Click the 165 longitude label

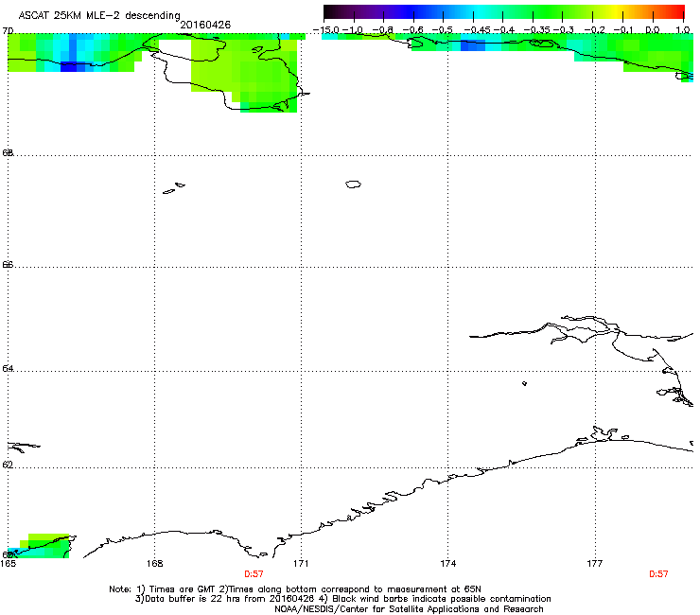tap(8, 564)
